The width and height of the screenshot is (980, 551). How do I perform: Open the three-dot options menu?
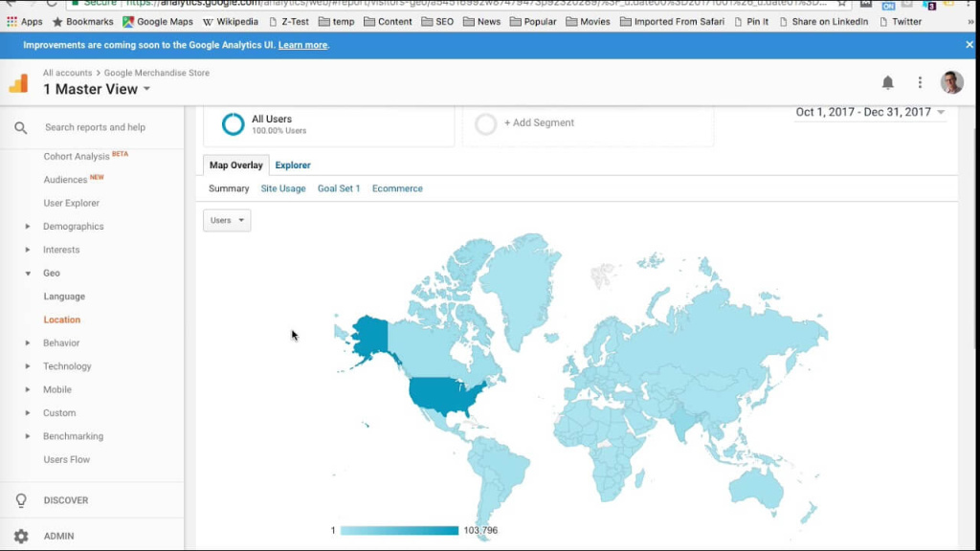920,82
